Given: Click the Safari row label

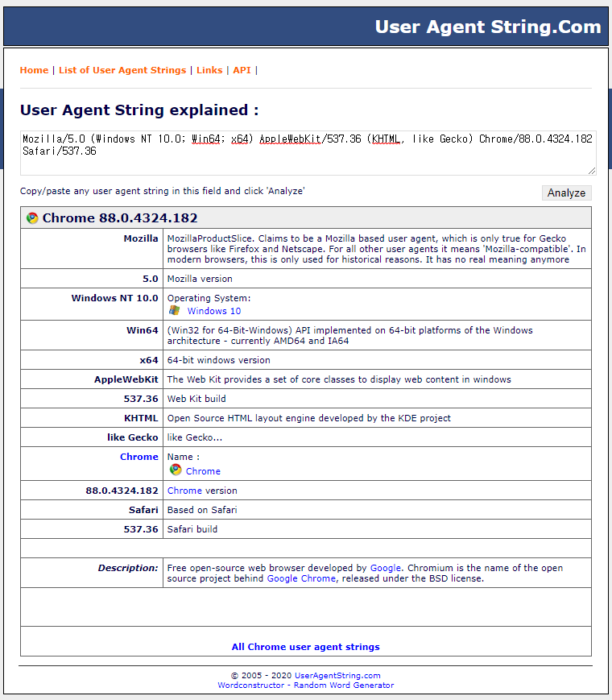Looking at the screenshot, I should pos(143,510).
